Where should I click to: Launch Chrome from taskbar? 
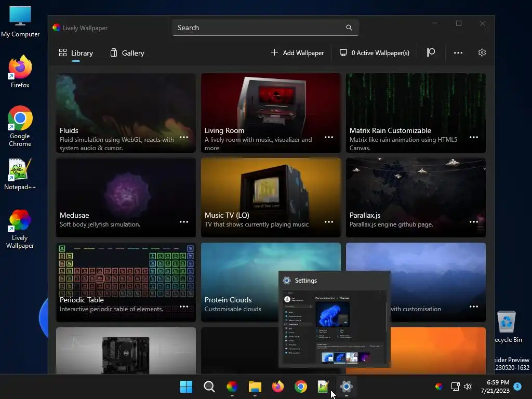click(x=301, y=387)
